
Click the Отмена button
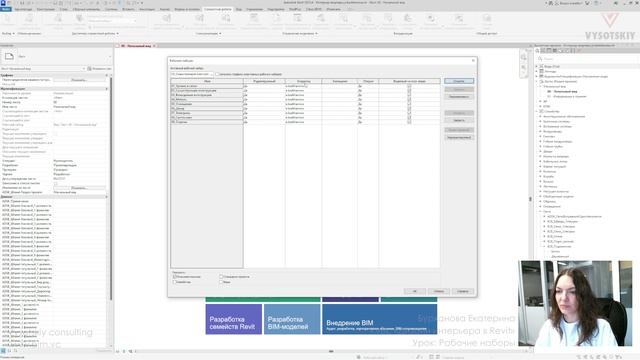[x=439, y=291]
